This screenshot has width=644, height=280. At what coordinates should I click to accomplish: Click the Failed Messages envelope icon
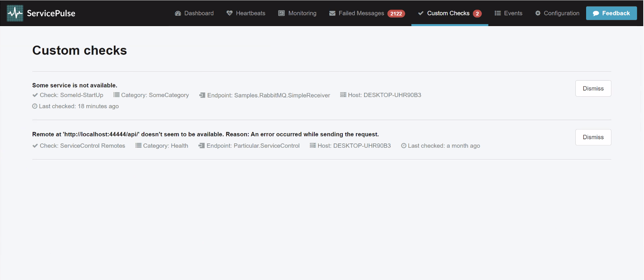click(x=332, y=13)
